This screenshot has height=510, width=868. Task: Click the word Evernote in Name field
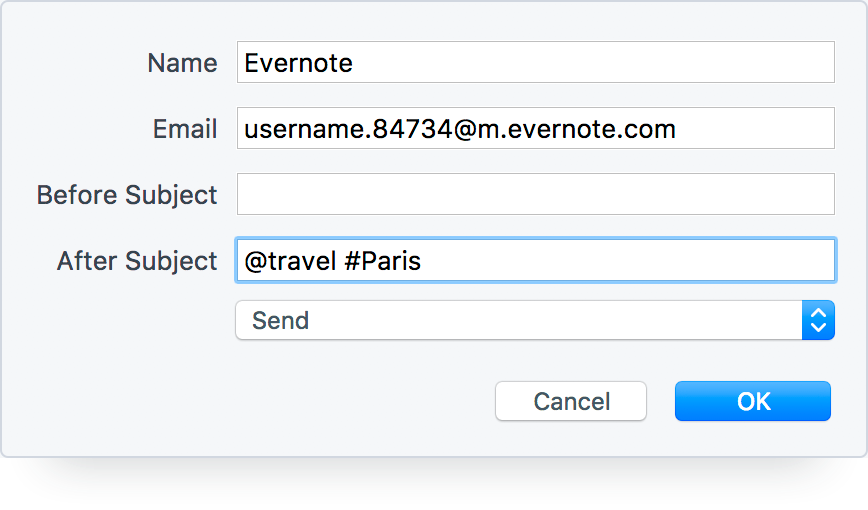click(298, 63)
